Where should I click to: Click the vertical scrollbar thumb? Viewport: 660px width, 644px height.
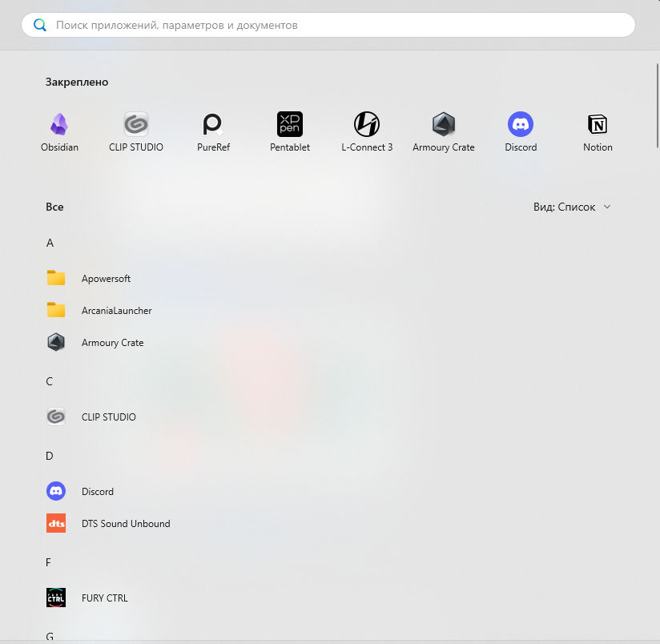click(x=657, y=106)
